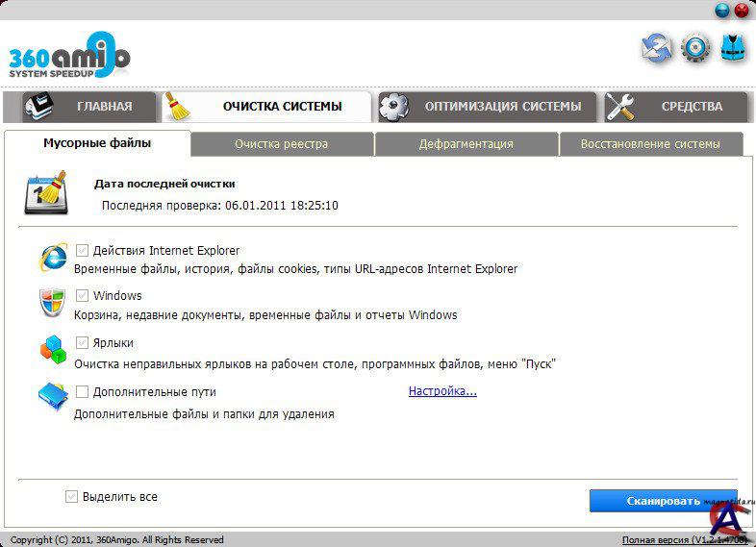The height and width of the screenshot is (547, 756).
Task: Uncheck the Windows cleanup checkbox
Action: click(x=83, y=296)
